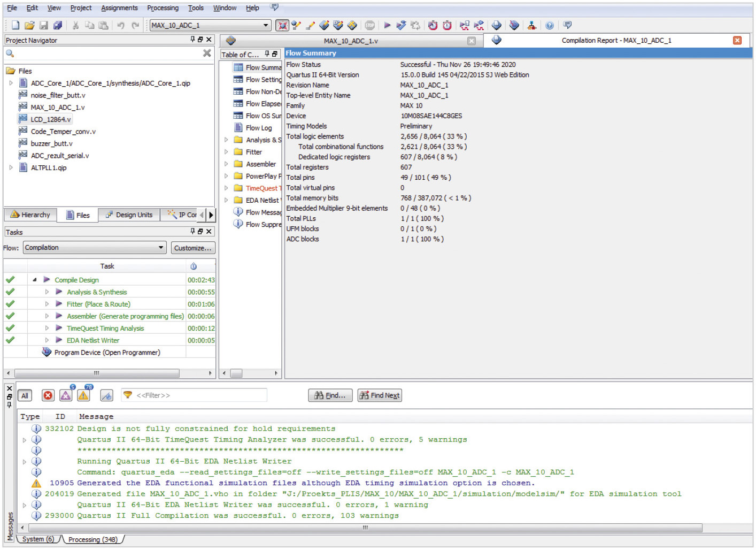Open the Programmer from the toolbar

(x=514, y=25)
